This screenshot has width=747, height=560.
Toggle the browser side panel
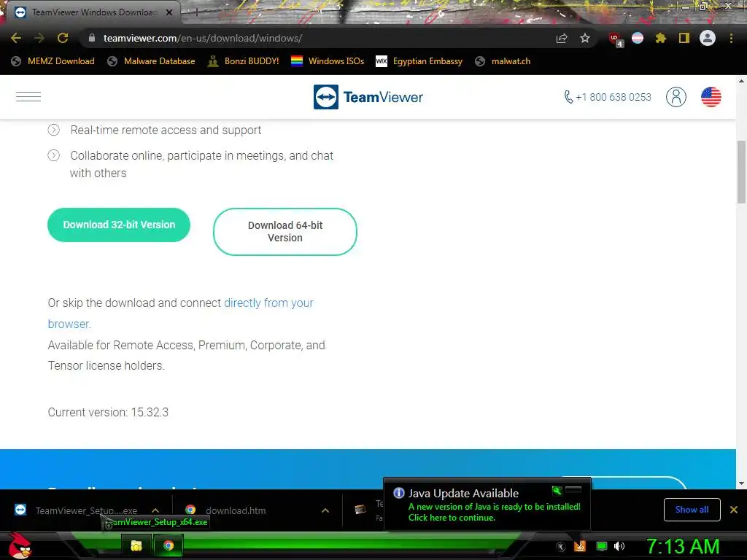[684, 38]
